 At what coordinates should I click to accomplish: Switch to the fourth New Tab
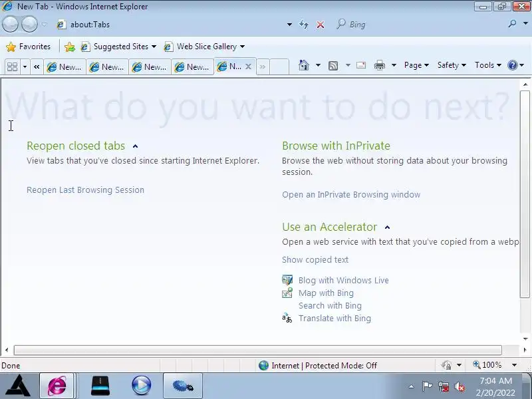tap(192, 67)
